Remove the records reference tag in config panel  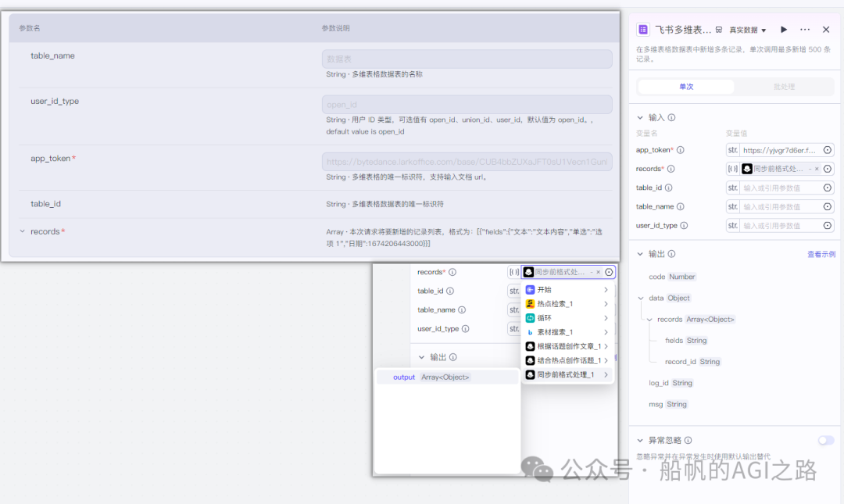point(817,169)
